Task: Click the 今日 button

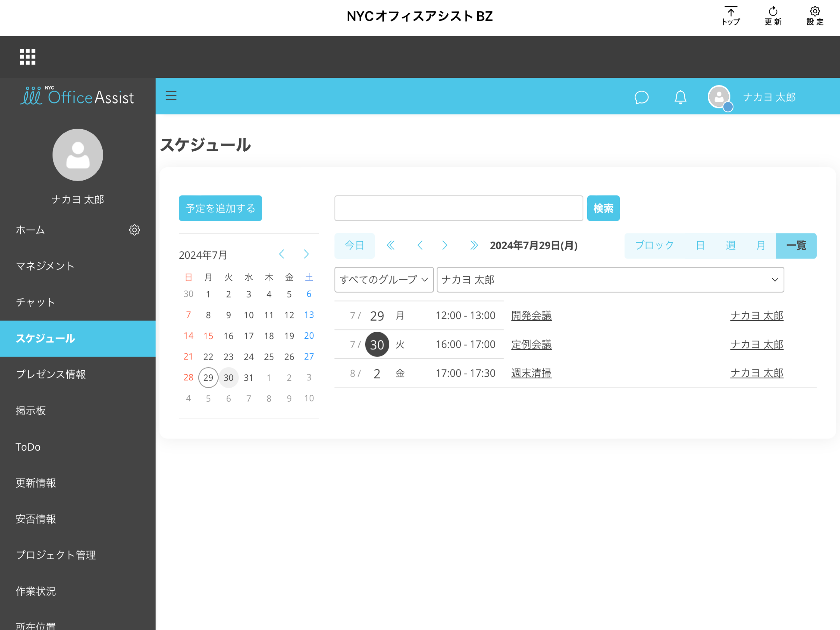Action: coord(354,245)
